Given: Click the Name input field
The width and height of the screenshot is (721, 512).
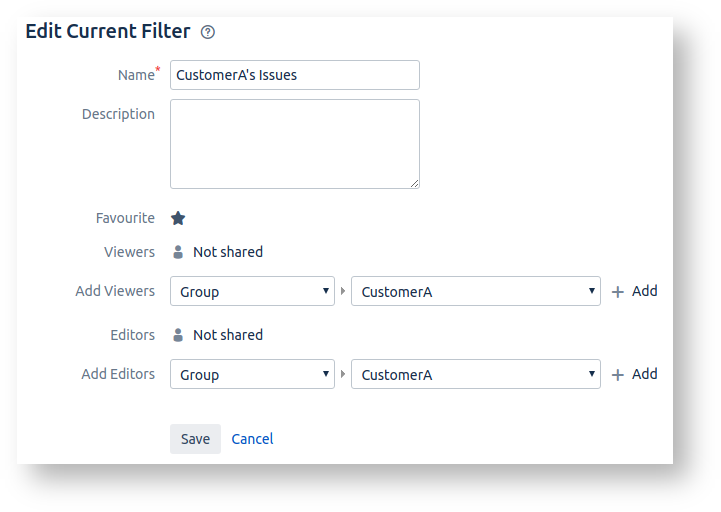Looking at the screenshot, I should point(294,75).
